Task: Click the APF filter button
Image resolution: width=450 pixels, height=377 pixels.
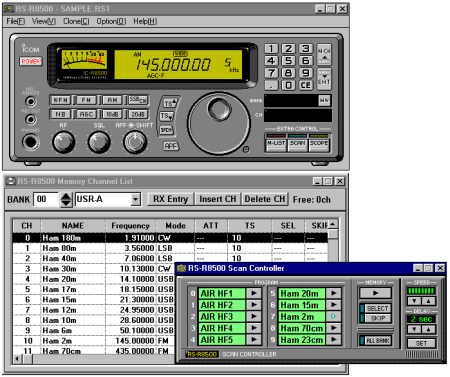Action: tap(170, 146)
